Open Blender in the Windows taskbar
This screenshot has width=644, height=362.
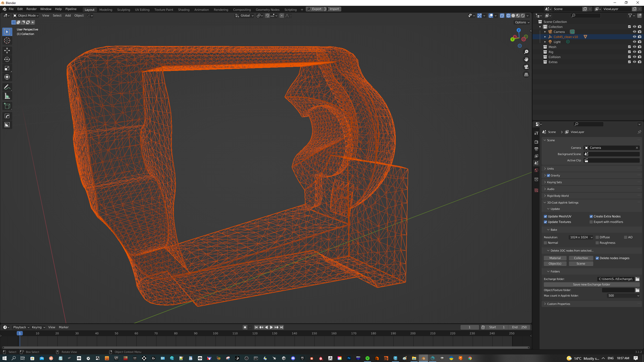(x=424, y=358)
